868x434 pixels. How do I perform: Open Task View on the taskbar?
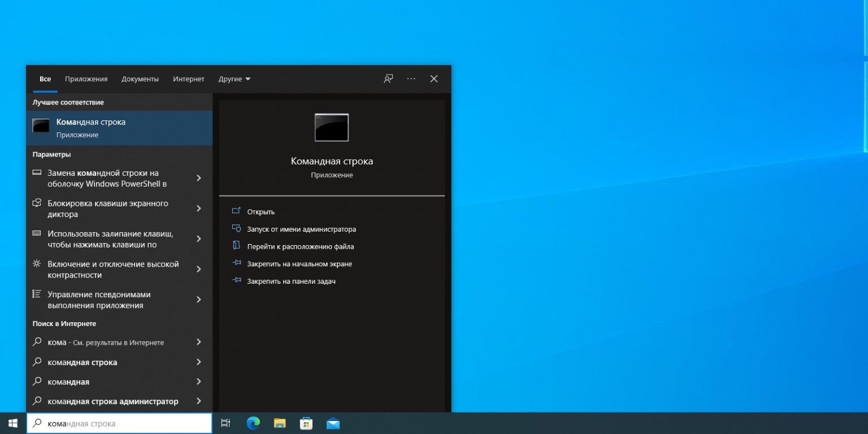225,423
